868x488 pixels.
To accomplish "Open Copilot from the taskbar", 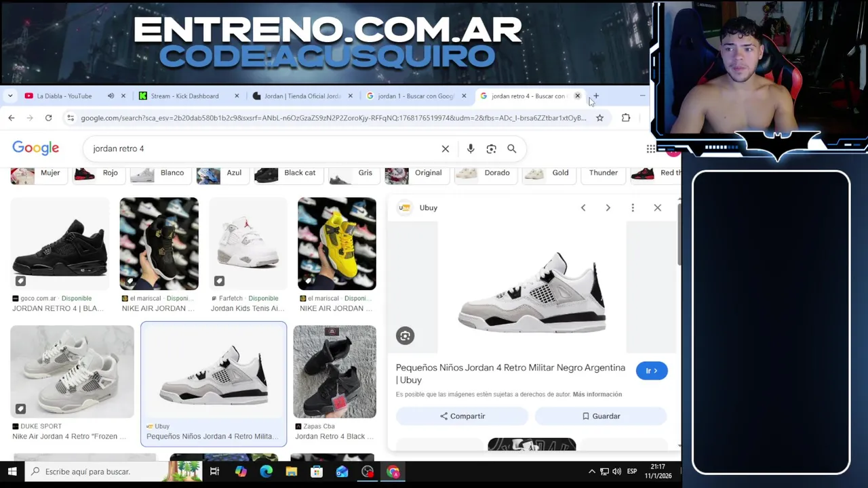I will (241, 472).
